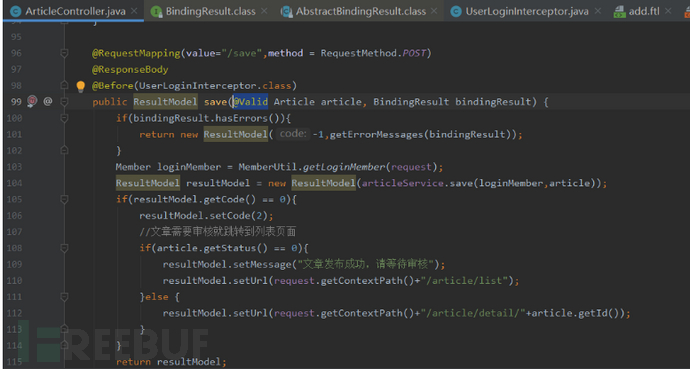690x369 pixels.
Task: Click the "/article/list" string
Action: coord(464,281)
